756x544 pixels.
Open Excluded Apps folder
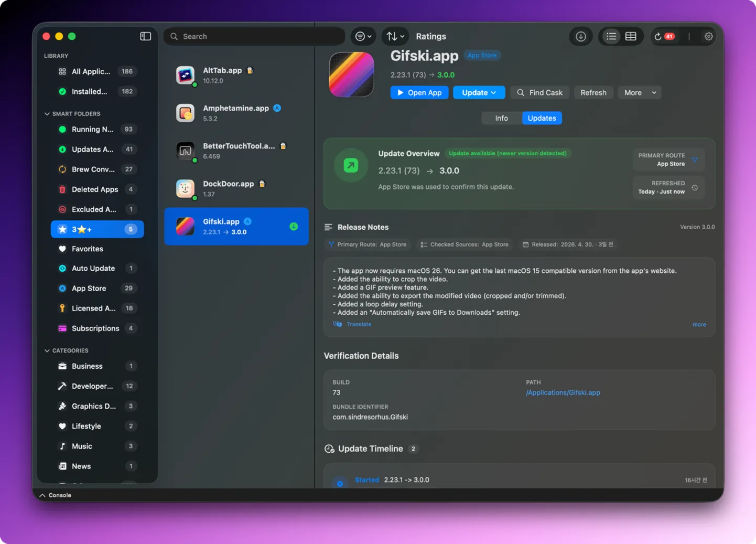coord(97,209)
